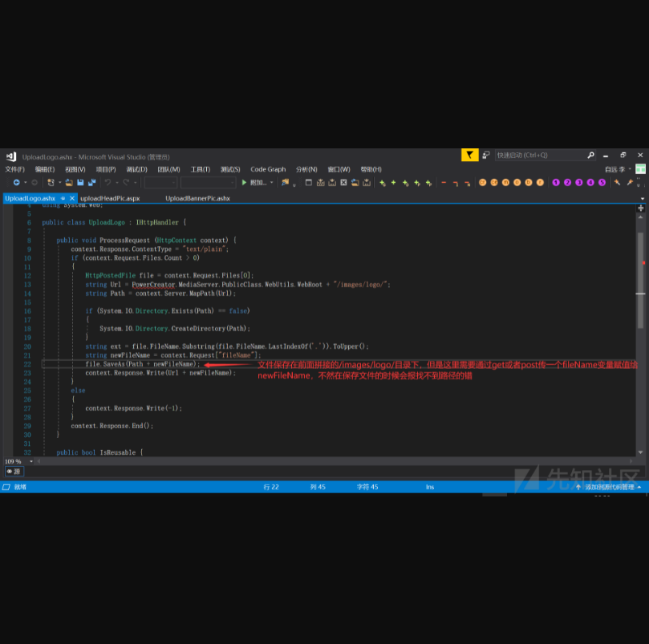
Task: Click the yellow notifications flag icon
Action: 469,155
